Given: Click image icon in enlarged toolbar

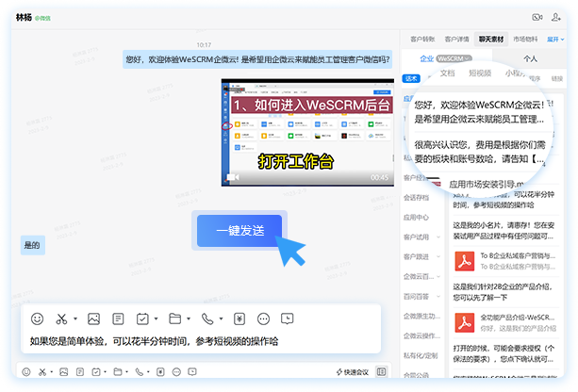Looking at the screenshot, I should [93, 318].
